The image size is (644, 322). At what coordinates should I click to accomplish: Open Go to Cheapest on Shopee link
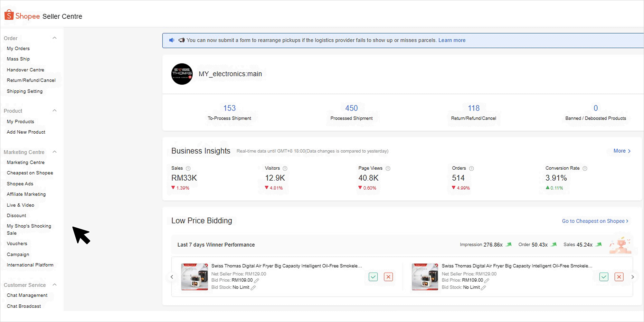point(595,221)
